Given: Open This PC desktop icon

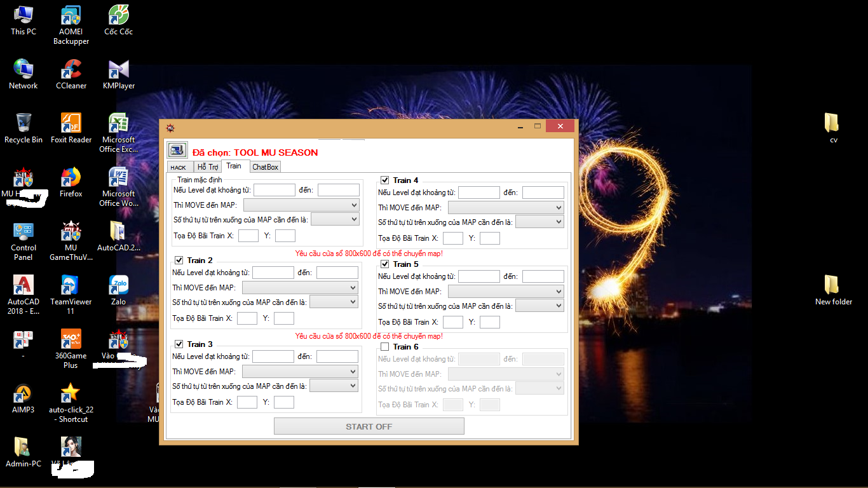Looking at the screenshot, I should pos(24,21).
